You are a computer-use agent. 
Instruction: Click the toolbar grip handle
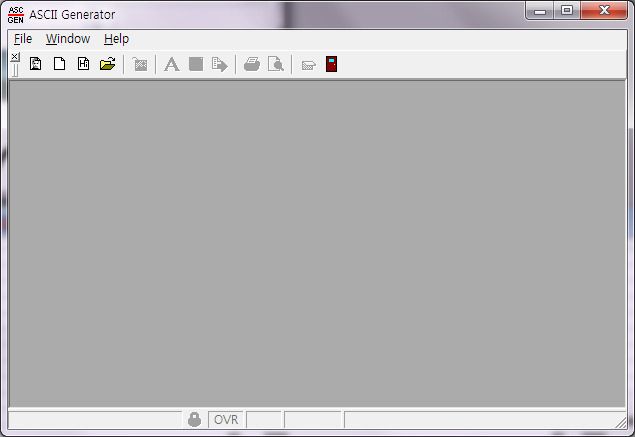(x=15, y=70)
